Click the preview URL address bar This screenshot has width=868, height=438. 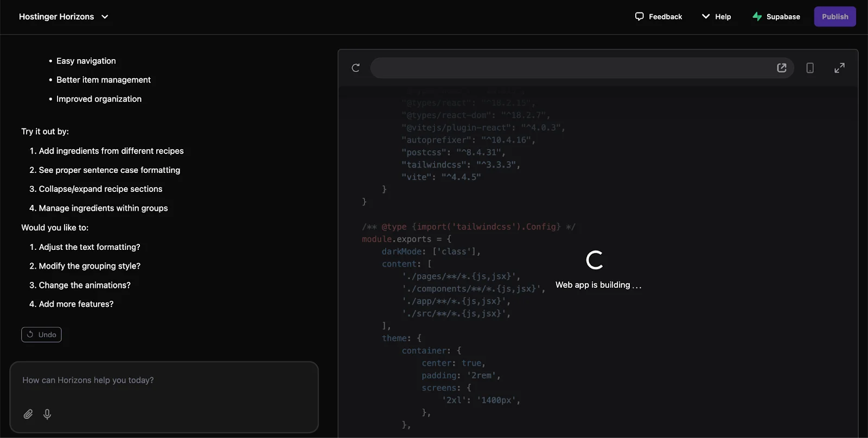pyautogui.click(x=570, y=68)
